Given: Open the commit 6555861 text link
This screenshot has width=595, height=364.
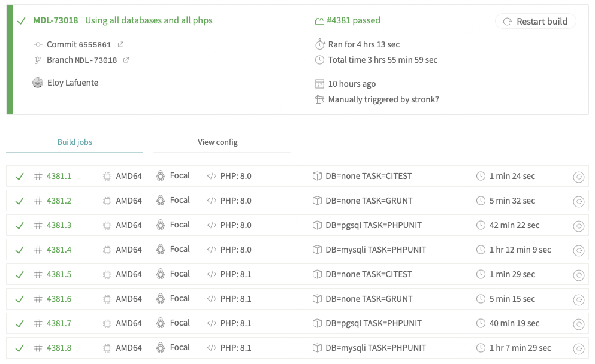Looking at the screenshot, I should pos(79,44).
